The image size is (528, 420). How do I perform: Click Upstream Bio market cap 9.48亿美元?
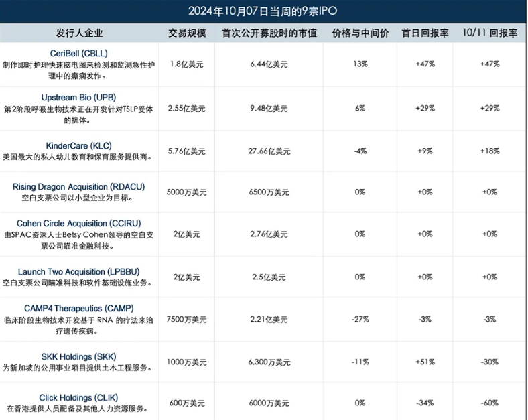269,109
